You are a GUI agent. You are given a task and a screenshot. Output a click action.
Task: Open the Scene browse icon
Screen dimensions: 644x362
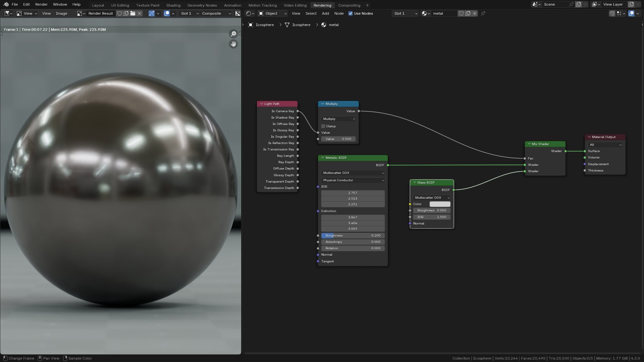point(536,4)
